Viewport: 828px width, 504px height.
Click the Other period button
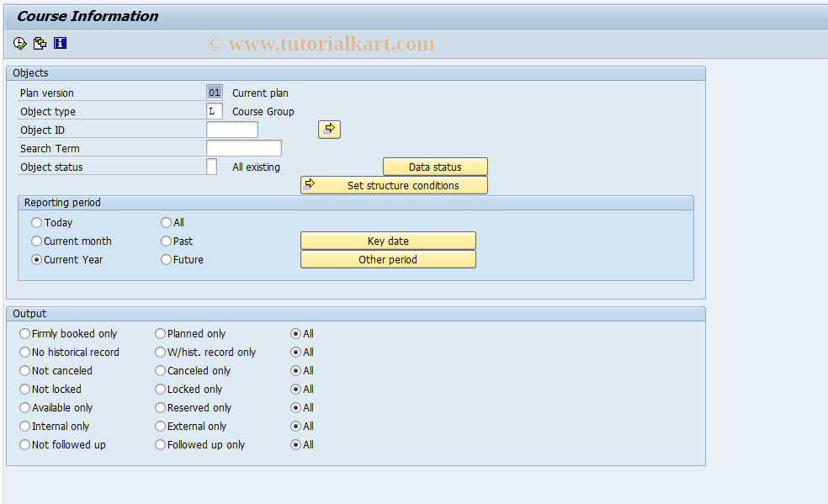[388, 259]
